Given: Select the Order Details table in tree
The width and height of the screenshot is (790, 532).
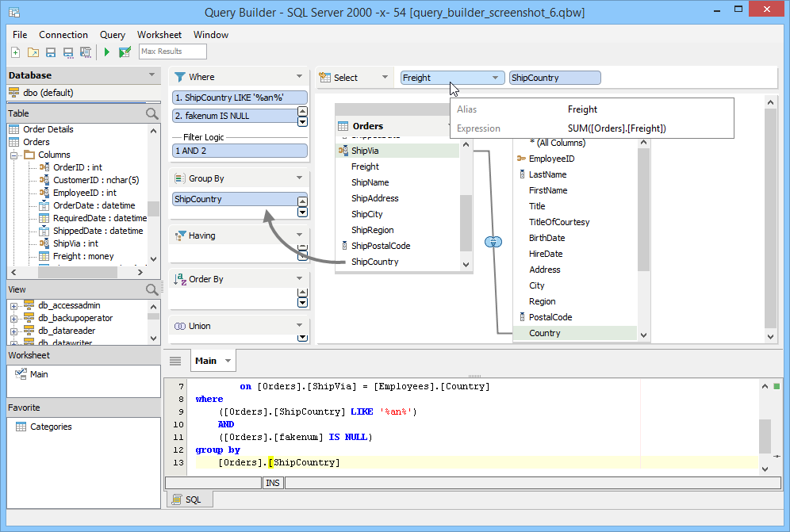Looking at the screenshot, I should 48,129.
